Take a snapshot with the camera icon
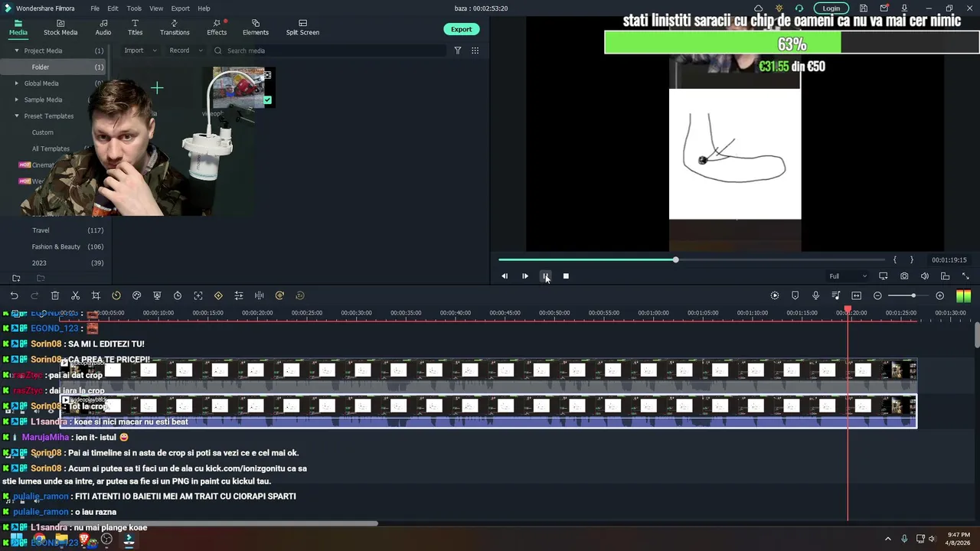The height and width of the screenshot is (551, 980). coord(904,276)
